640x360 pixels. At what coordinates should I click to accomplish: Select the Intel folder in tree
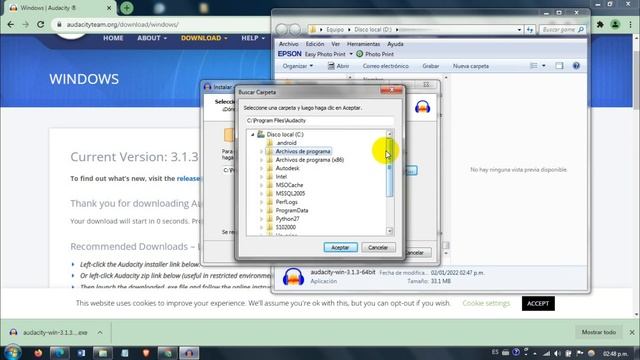281,177
